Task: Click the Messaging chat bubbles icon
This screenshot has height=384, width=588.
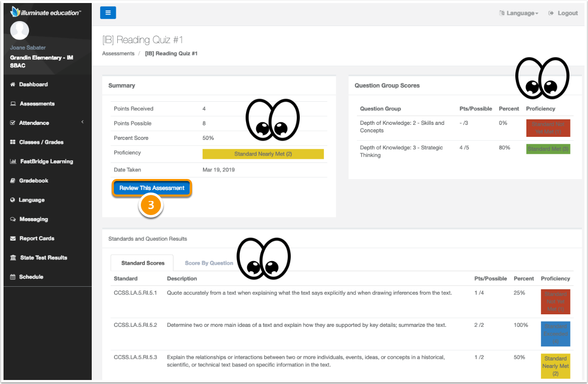Action: pos(13,219)
